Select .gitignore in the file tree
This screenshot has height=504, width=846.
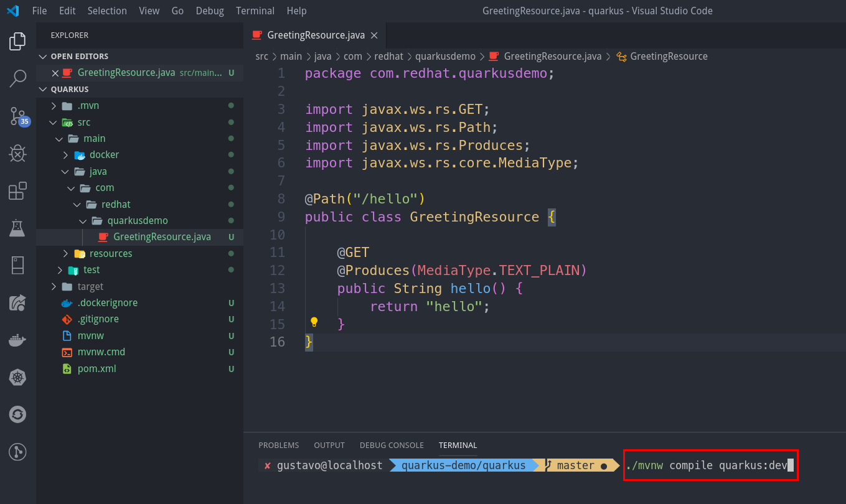coord(139,319)
